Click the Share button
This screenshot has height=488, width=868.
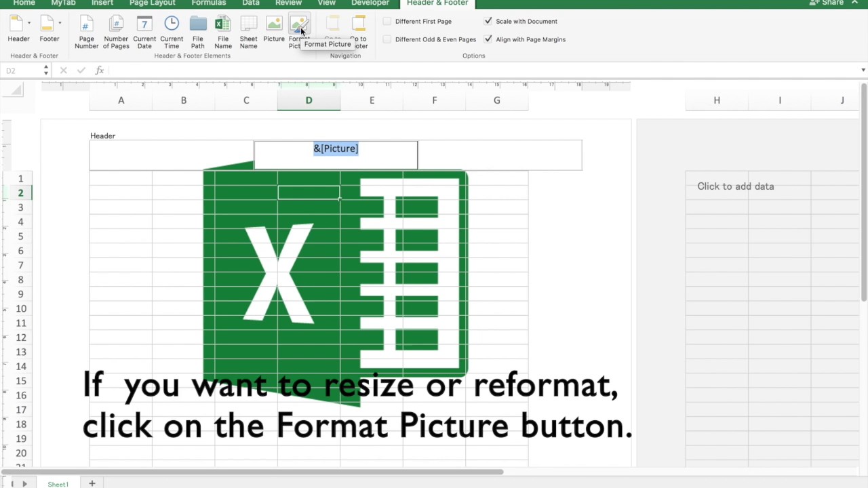point(827,3)
